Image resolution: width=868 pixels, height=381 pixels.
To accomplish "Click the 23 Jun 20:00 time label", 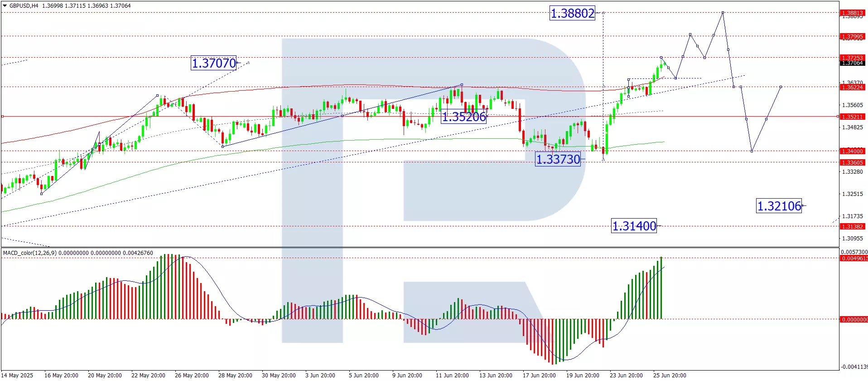I will point(626,375).
